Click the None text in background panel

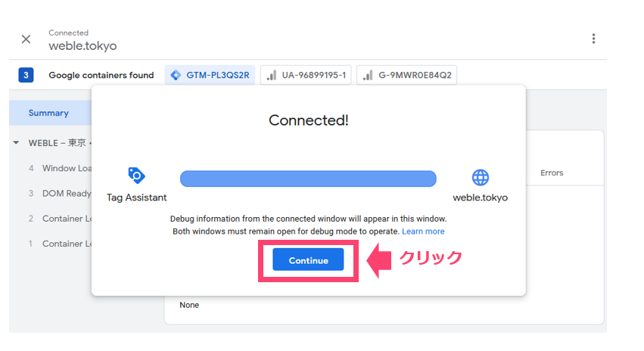coord(189,305)
